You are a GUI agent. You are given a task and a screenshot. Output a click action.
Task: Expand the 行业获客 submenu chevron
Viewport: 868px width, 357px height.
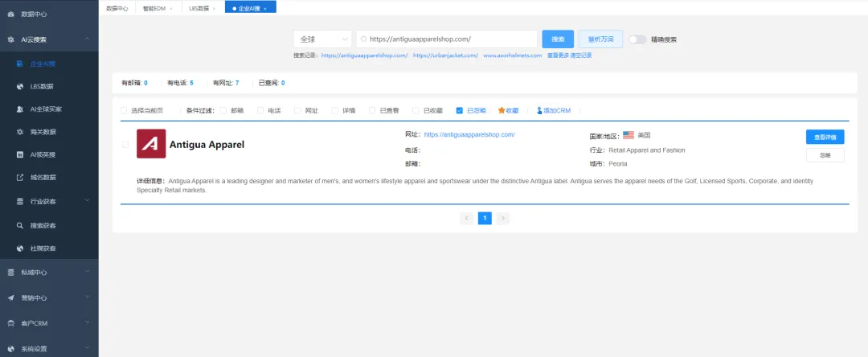pyautogui.click(x=88, y=200)
